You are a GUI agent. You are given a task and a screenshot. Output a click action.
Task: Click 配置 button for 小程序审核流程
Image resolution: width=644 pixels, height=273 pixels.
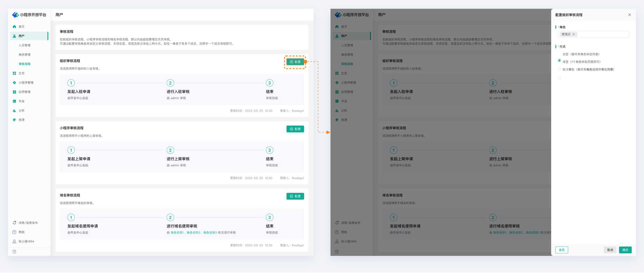pos(295,129)
